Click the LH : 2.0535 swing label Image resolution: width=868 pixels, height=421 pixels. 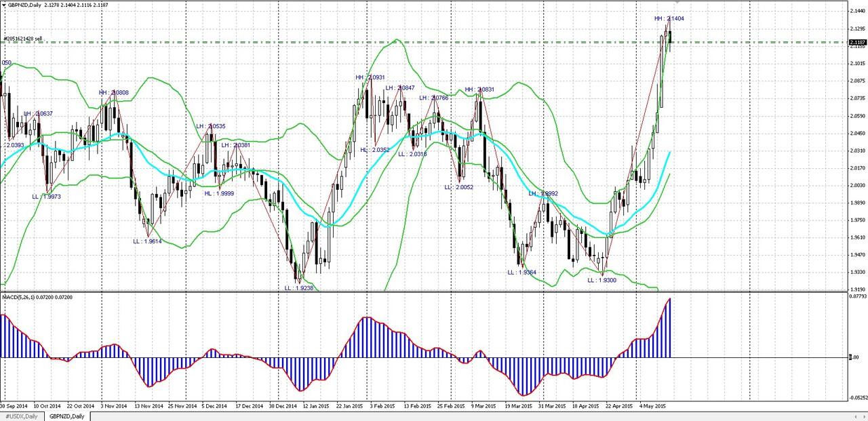tap(211, 126)
